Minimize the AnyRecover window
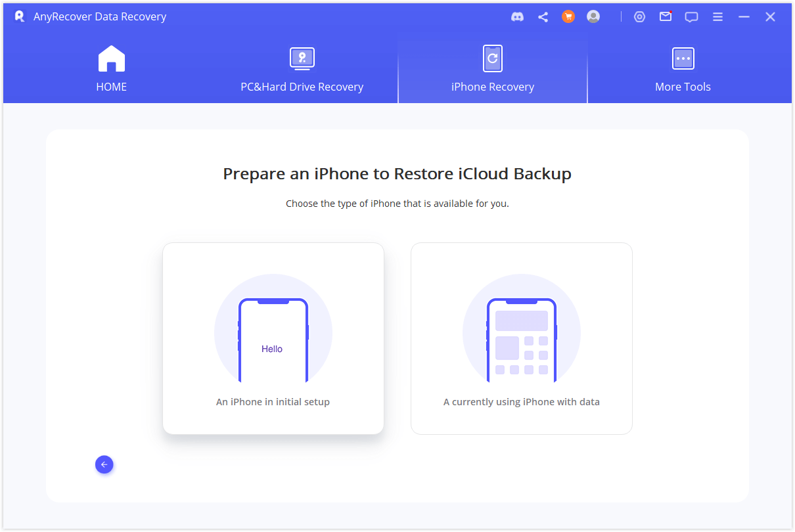This screenshot has height=532, width=795. tap(744, 17)
